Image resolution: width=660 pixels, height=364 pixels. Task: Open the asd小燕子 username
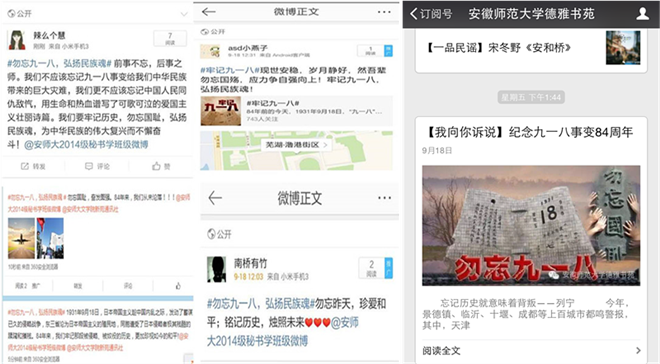tap(248, 48)
